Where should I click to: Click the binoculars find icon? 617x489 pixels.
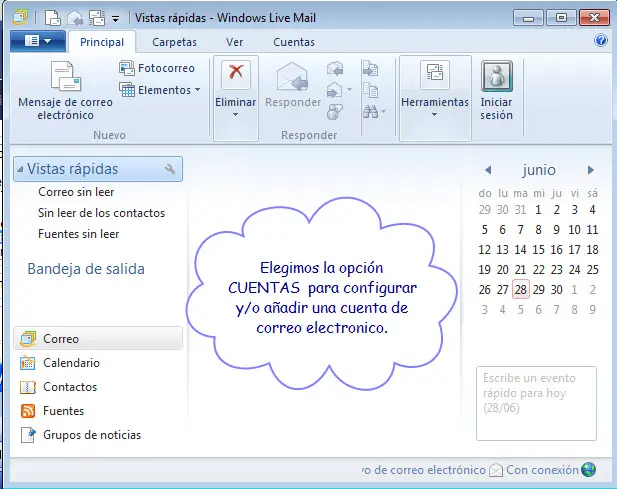pyautogui.click(x=370, y=112)
